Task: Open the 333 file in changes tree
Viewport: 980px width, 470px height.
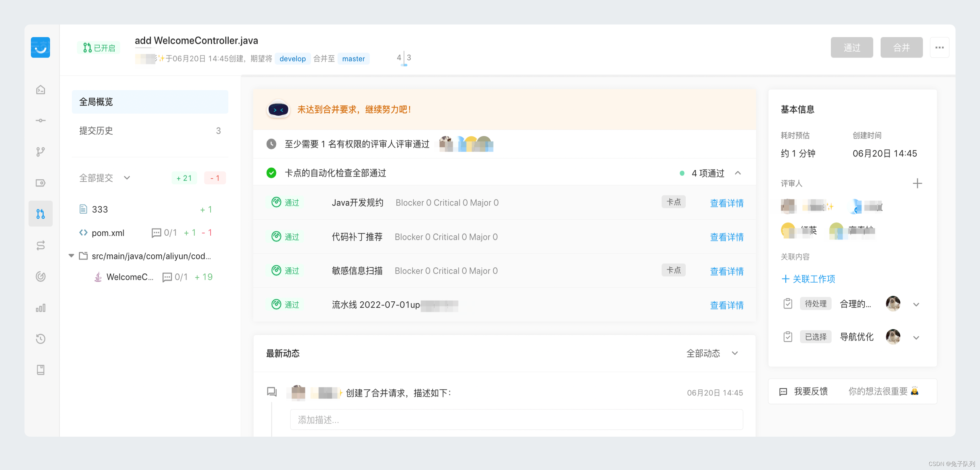Action: pyautogui.click(x=100, y=209)
